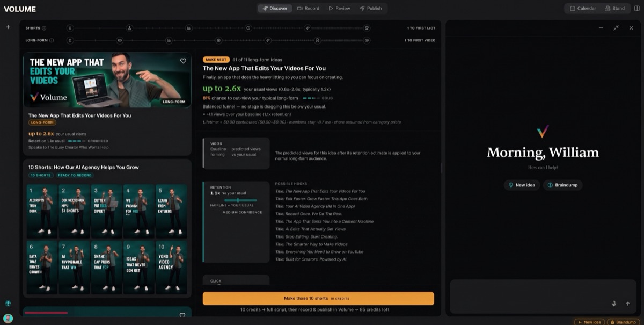Viewport: 644px width, 325px height.
Task: Open the VIDIRS predicted views card
Action: 236,153
